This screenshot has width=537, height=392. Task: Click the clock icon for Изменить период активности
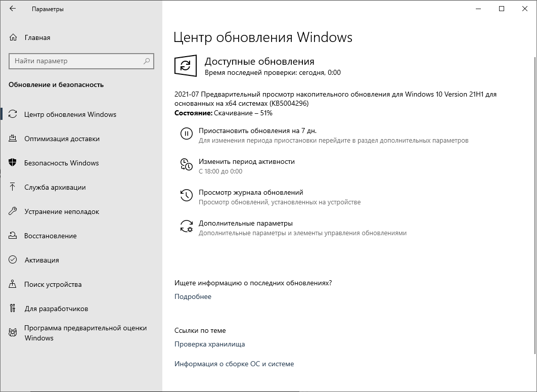pos(186,164)
